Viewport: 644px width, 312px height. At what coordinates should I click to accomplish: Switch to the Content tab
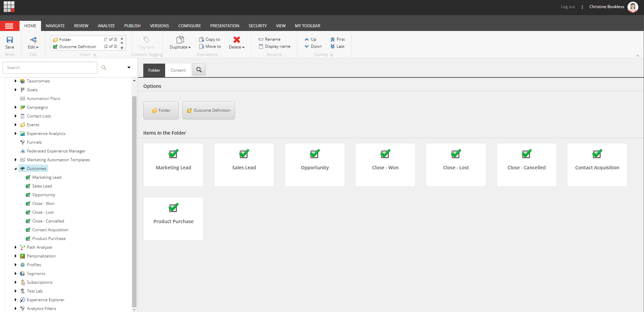point(178,70)
